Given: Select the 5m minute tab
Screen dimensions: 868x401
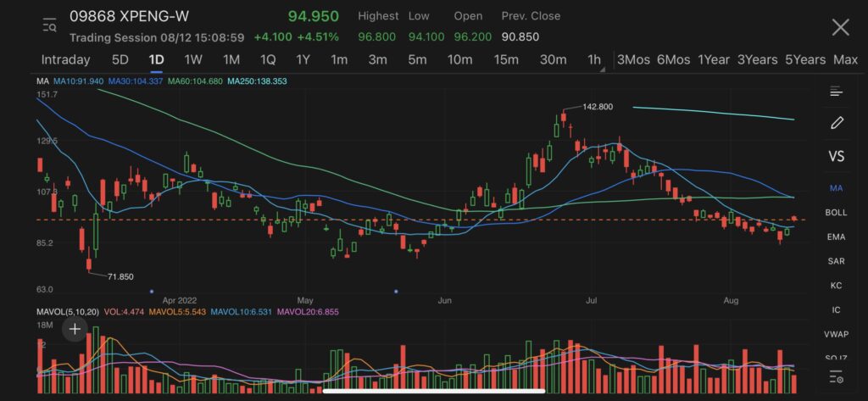Looking at the screenshot, I should click(417, 60).
